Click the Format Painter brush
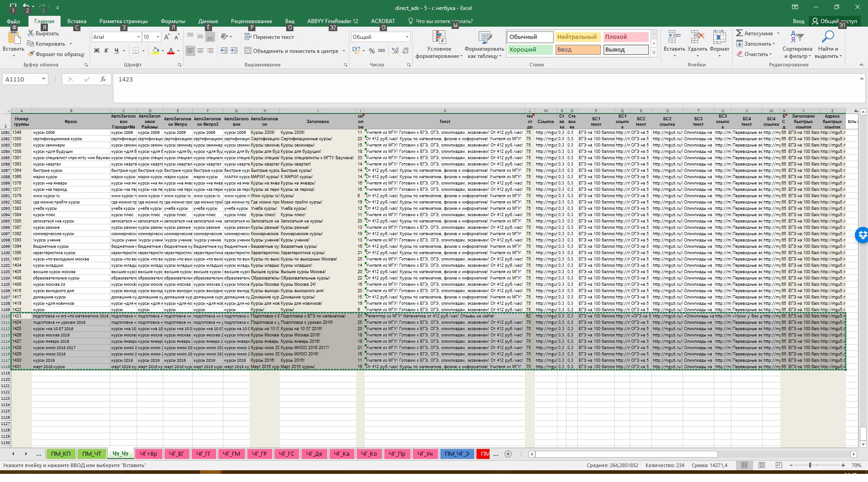 coord(31,54)
